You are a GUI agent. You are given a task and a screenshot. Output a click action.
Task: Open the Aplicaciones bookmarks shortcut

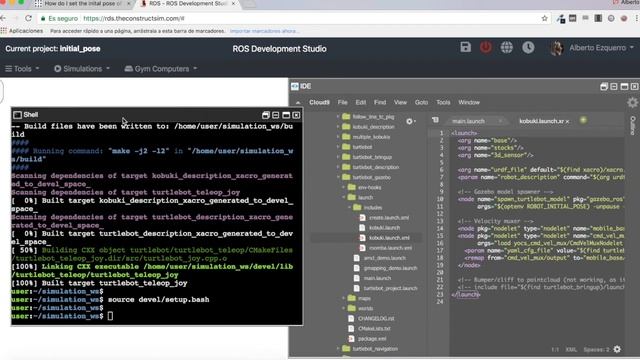tap(22, 31)
